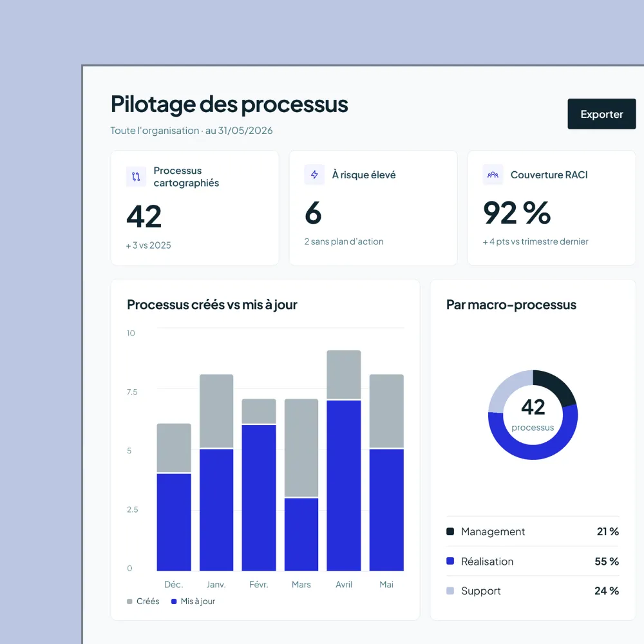This screenshot has width=644, height=644.
Task: Click the Mars axis label
Action: pyautogui.click(x=301, y=585)
